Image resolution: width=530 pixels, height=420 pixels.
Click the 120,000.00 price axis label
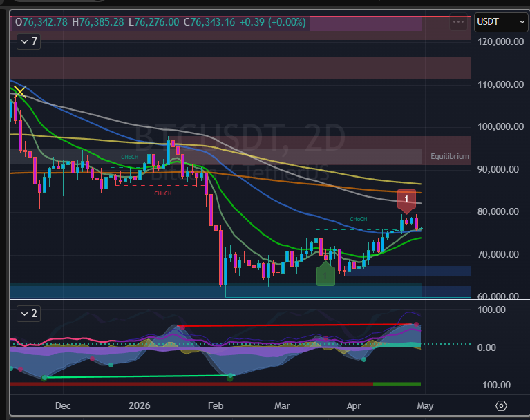[500, 41]
